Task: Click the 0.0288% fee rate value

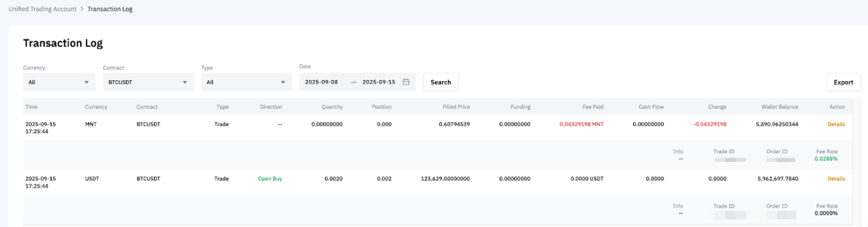Action: [826, 159]
